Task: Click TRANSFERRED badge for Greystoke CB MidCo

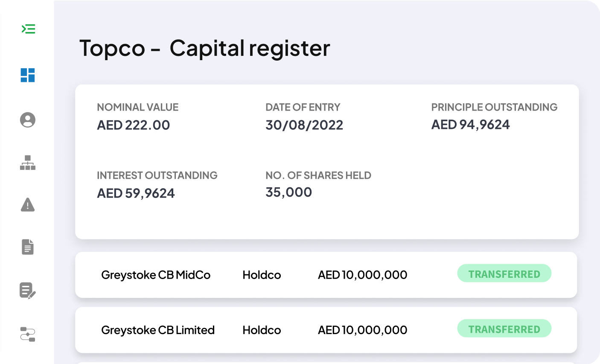Action: click(504, 274)
